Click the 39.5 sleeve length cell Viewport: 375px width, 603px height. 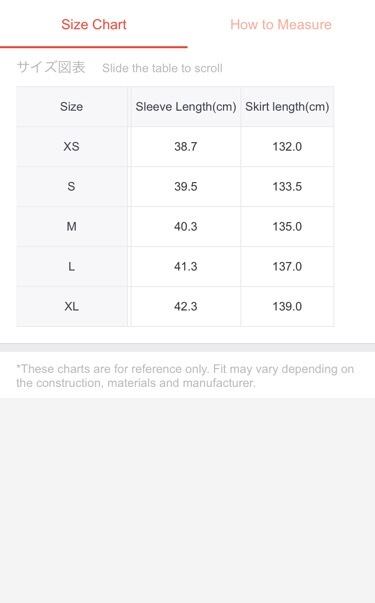186,187
